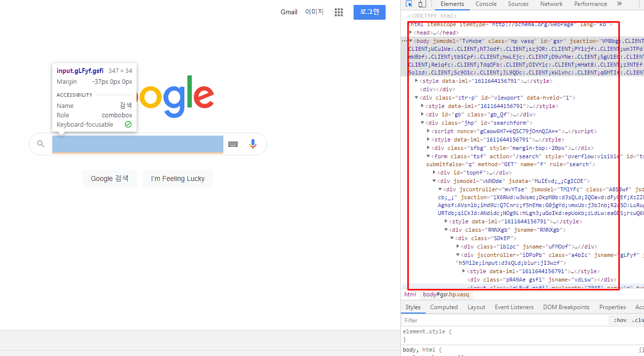
Task: Click the microphone voice search icon
Action: pyautogui.click(x=253, y=144)
